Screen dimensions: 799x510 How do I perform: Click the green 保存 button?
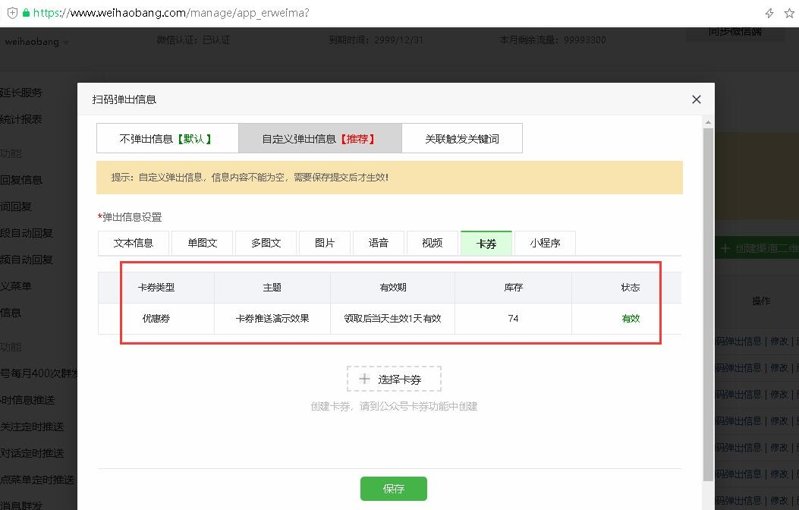(393, 489)
